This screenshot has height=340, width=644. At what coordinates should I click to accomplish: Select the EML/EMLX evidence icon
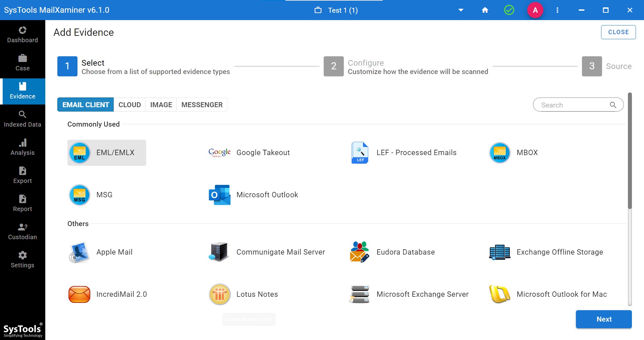pos(79,153)
